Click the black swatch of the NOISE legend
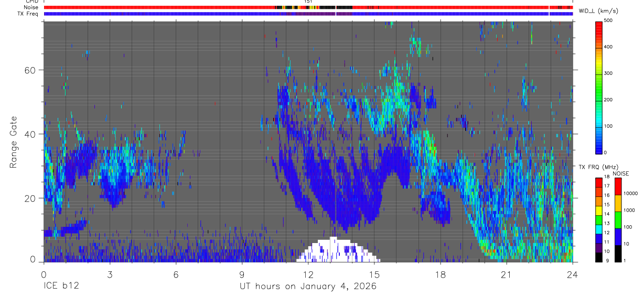Viewport: 644px width, 297px height. point(618,254)
